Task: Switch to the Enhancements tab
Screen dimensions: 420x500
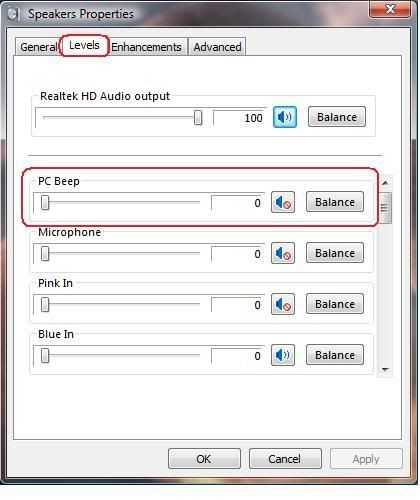Action: coord(146,47)
